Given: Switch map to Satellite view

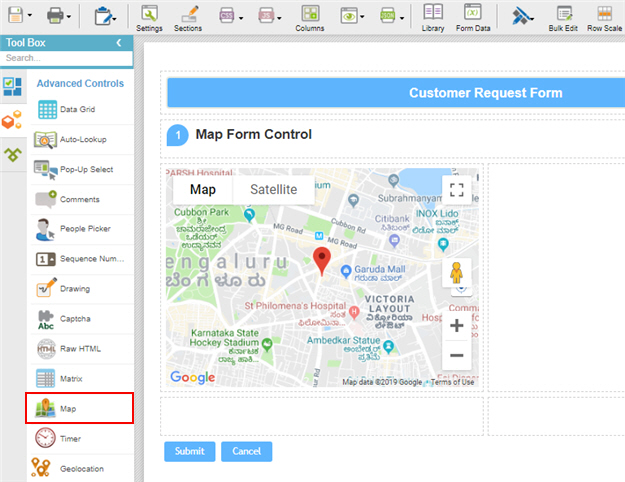Looking at the screenshot, I should pos(273,189).
